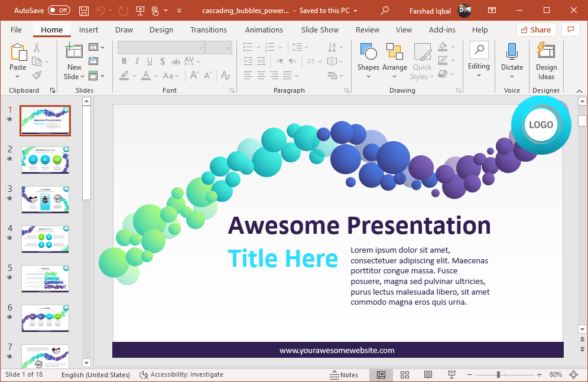Toggle the Notes pane
The image size is (588, 382).
pos(343,375)
